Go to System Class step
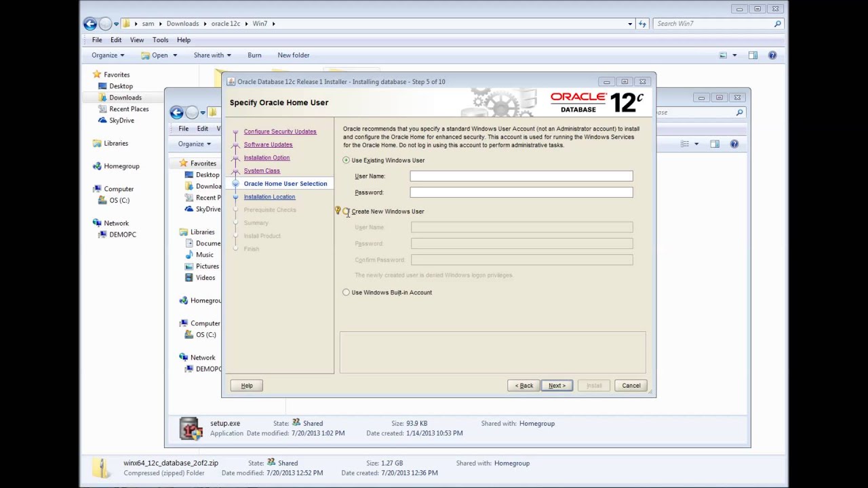868x488 pixels. tap(262, 171)
